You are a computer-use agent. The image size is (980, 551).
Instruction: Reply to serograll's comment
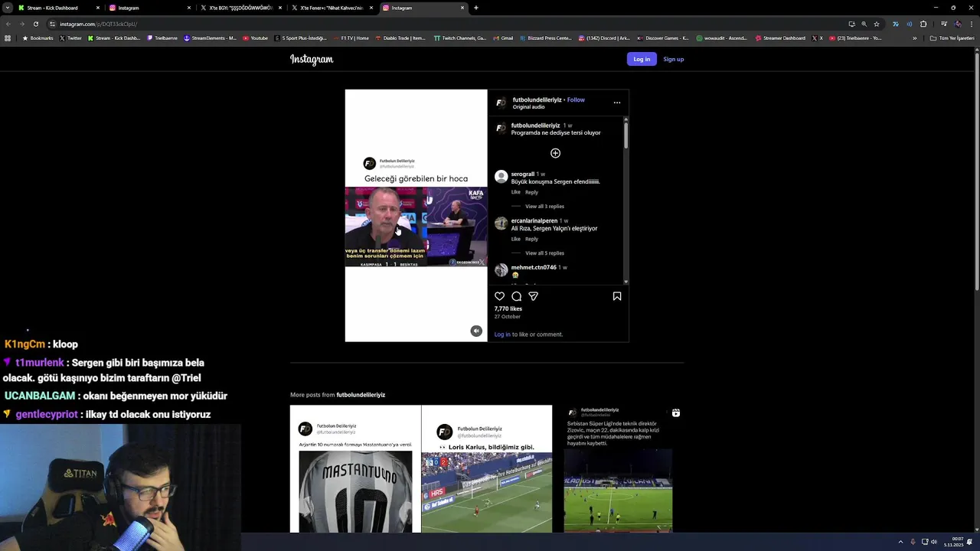tap(531, 192)
